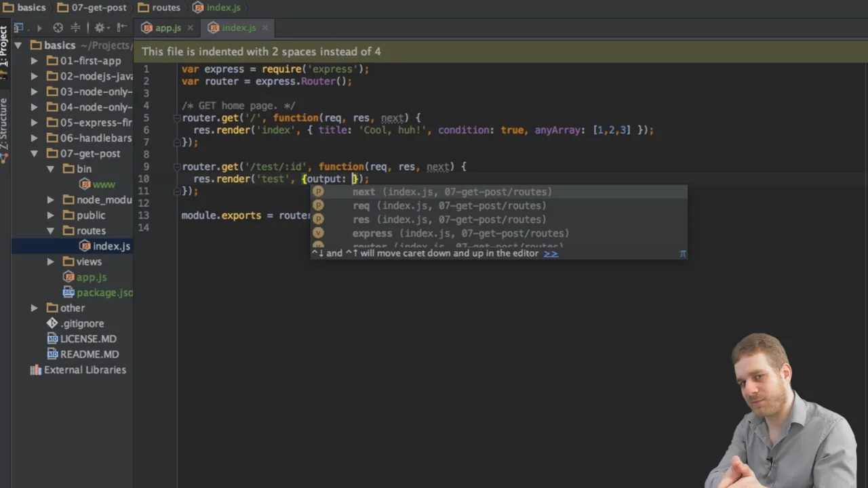The height and width of the screenshot is (488, 868).
Task: Click Scroll from Source crosshair icon
Action: (x=58, y=28)
